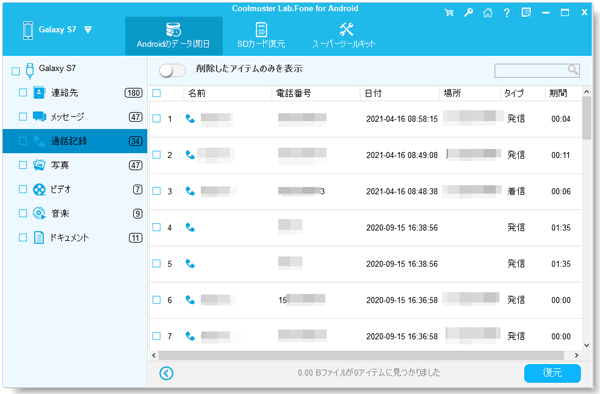600x394 pixels.
Task: Click the documents ドキュメント icon
Action: click(39, 238)
